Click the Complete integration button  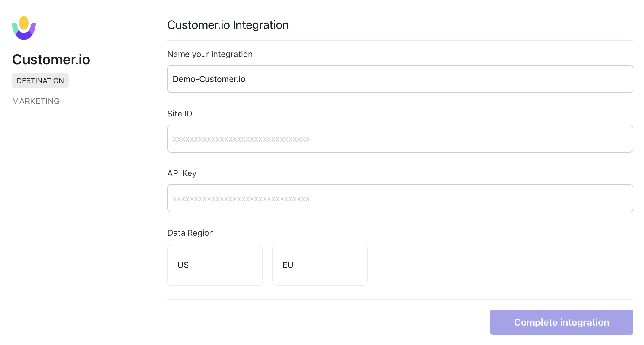pyautogui.click(x=561, y=322)
